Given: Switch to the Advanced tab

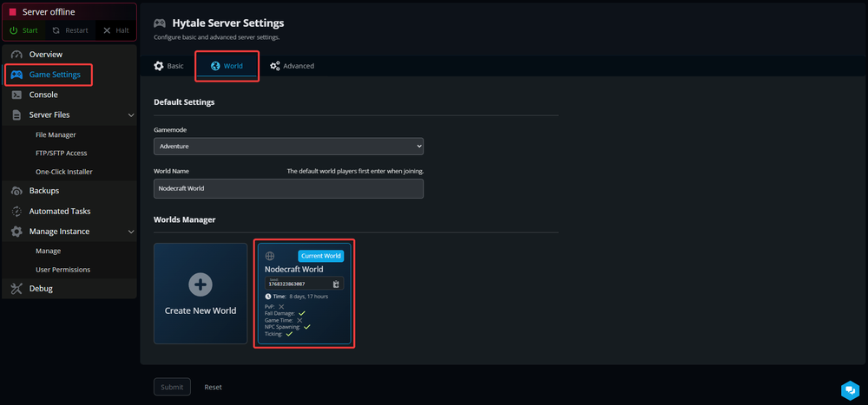Looking at the screenshot, I should click(292, 66).
